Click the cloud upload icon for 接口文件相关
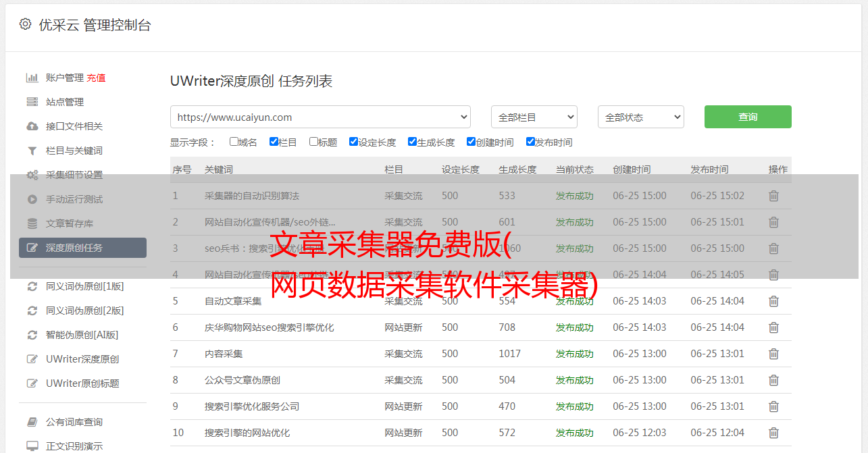This screenshot has width=868, height=453. click(32, 126)
